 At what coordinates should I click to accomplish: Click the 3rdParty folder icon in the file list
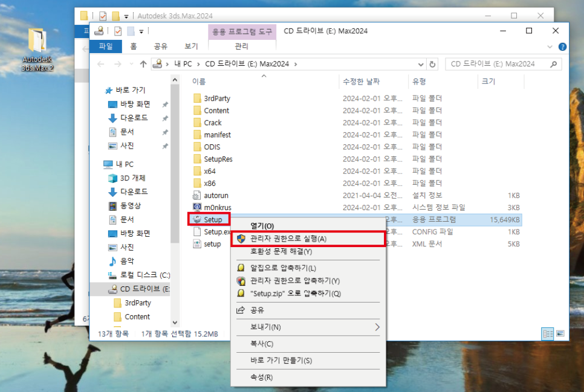tap(197, 98)
